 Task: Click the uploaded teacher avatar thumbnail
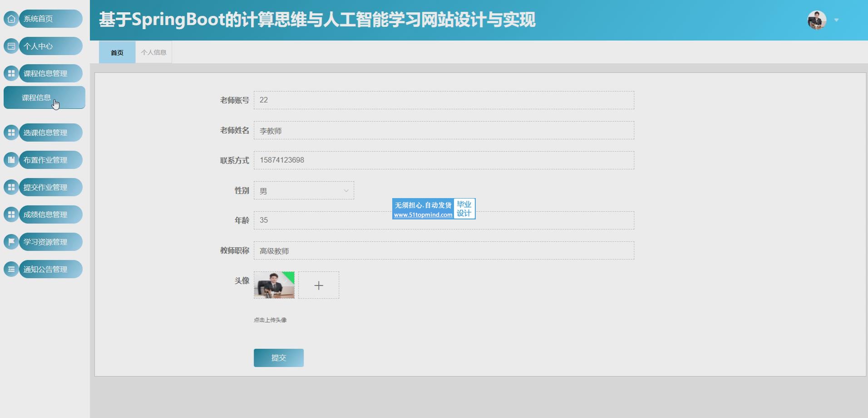click(274, 285)
